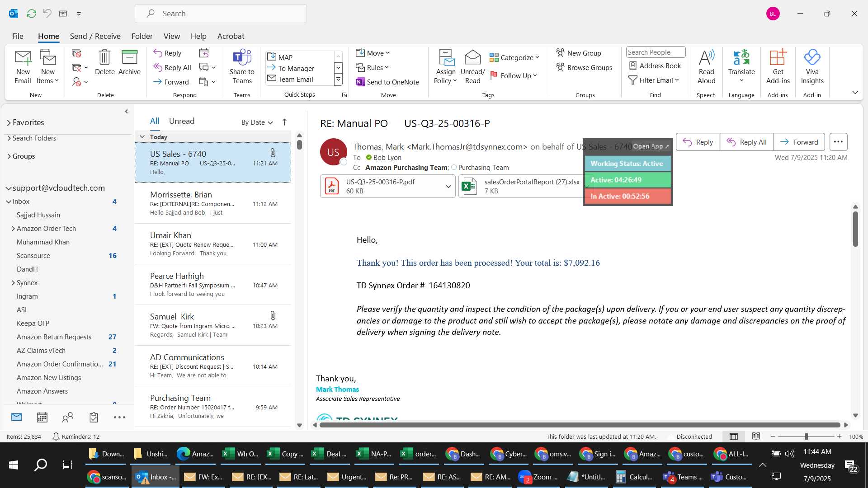The width and height of the screenshot is (868, 488).
Task: Expand the Synnex folder
Action: click(13, 283)
